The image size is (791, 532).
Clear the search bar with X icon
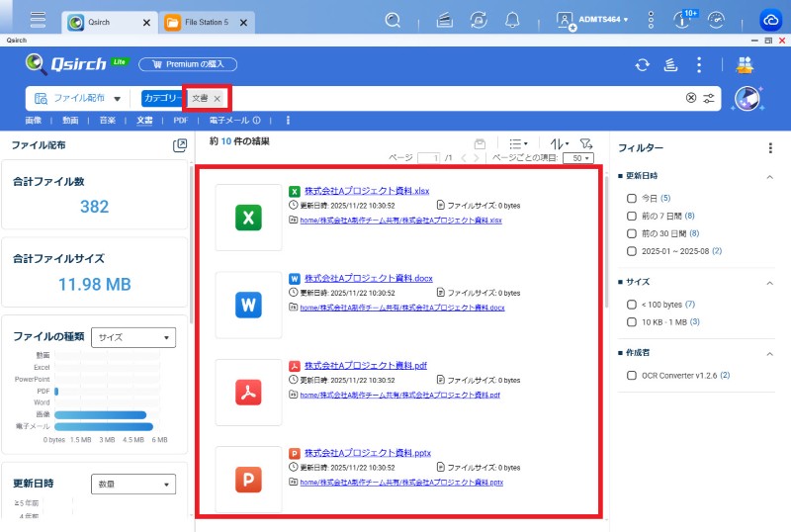tap(691, 98)
